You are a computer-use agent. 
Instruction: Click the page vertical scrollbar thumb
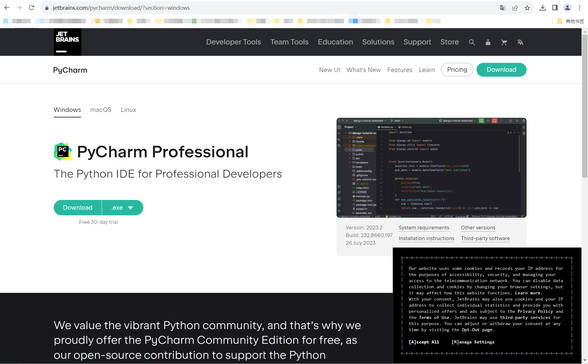pos(585,106)
